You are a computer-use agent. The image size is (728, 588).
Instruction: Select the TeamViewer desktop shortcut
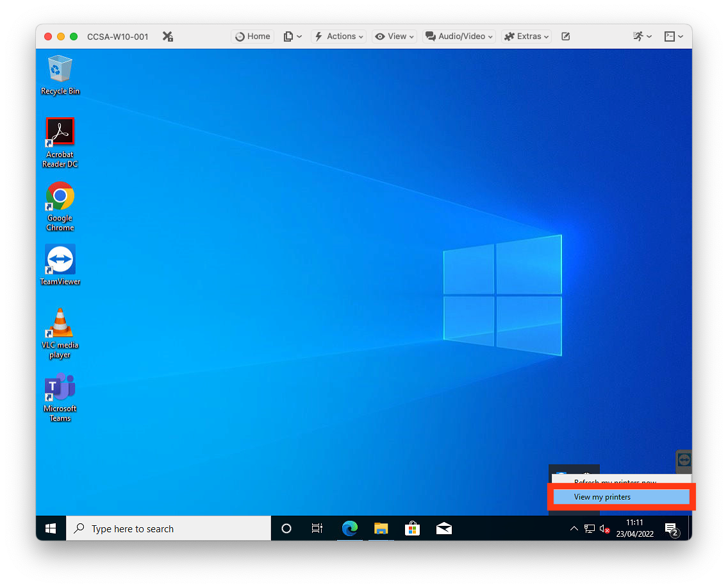[x=60, y=265]
